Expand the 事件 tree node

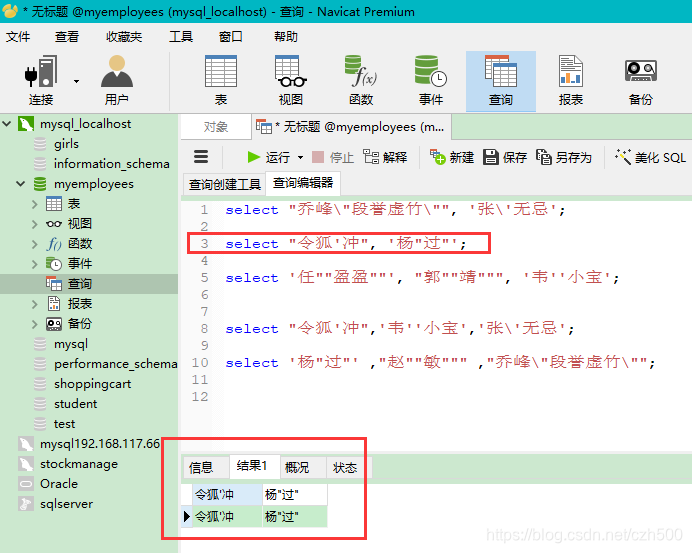34,264
